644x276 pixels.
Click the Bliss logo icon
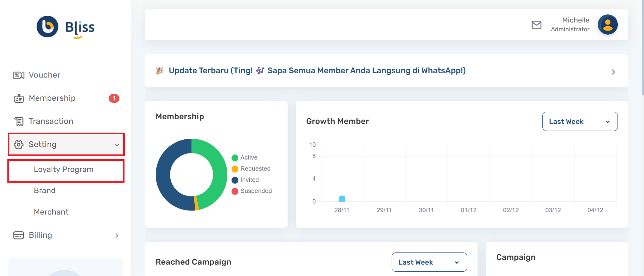[x=47, y=27]
